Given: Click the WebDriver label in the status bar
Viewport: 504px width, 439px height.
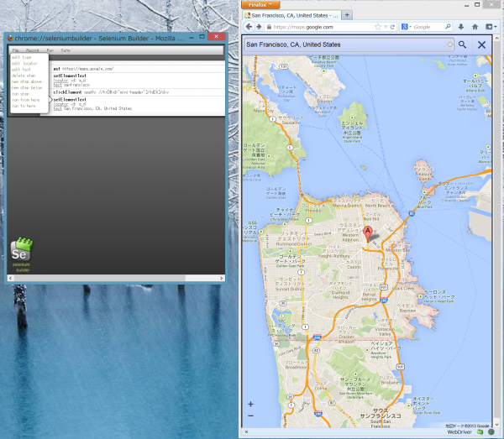Looking at the screenshot, I should pyautogui.click(x=459, y=432).
